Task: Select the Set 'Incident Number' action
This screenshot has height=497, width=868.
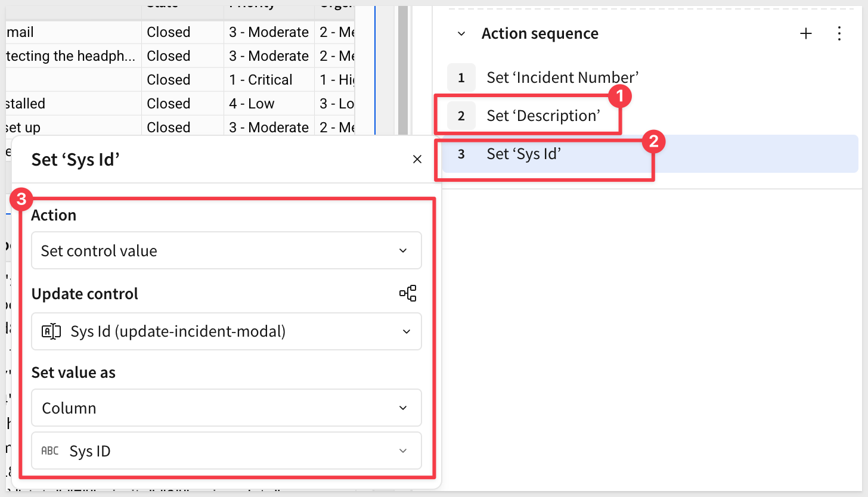Action: [562, 77]
